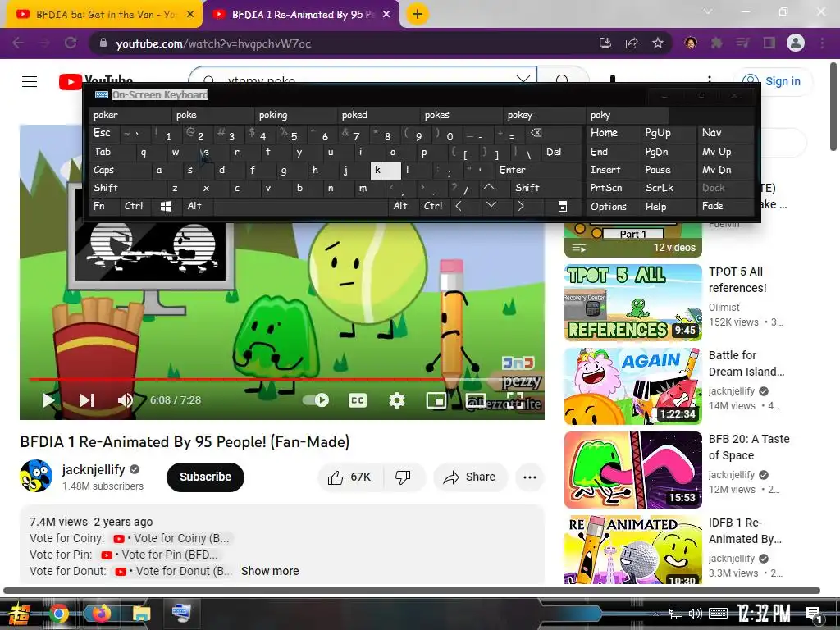Open Vote for Pin link
Viewport: 840px width, 630px height.
[159, 555]
